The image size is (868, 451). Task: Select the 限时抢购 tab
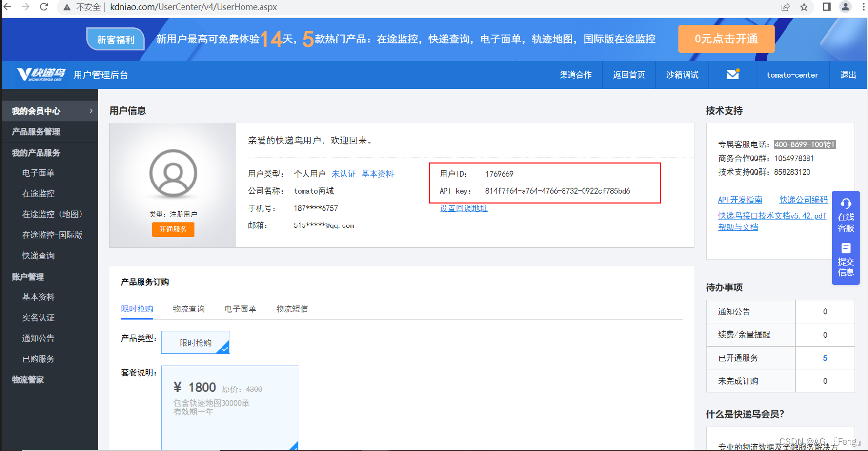137,309
